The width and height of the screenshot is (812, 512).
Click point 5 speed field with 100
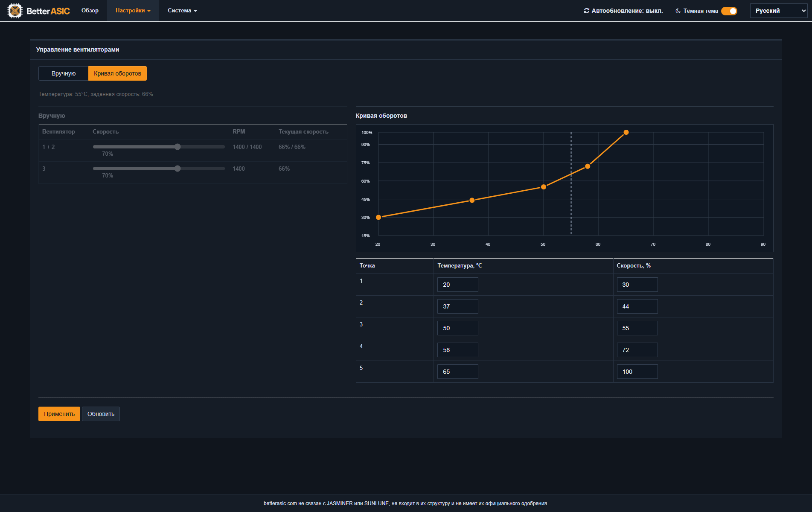click(637, 372)
